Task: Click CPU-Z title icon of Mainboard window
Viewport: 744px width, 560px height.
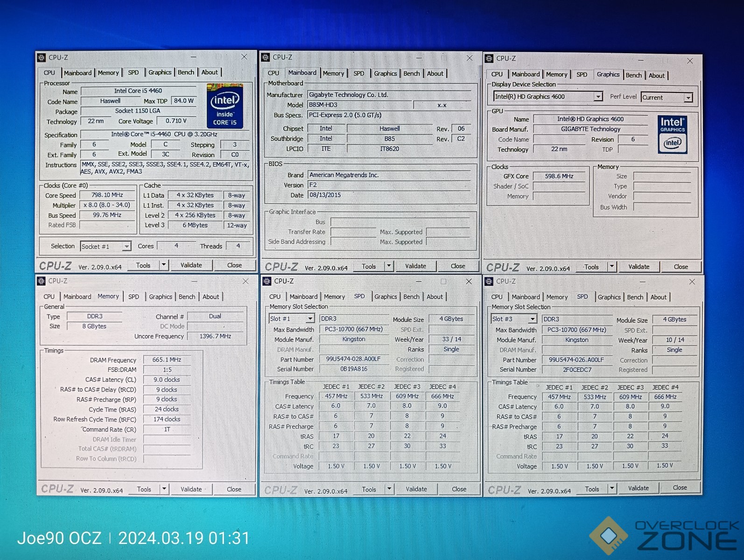Action: [x=266, y=57]
